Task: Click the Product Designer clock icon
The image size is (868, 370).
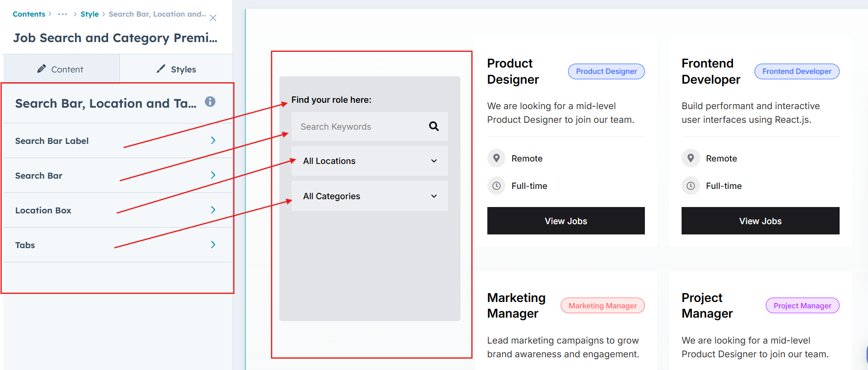Action: pyautogui.click(x=496, y=186)
